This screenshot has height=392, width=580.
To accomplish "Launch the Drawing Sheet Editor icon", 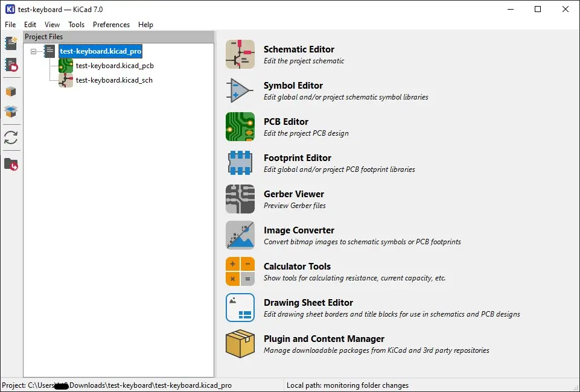I will pyautogui.click(x=240, y=308).
